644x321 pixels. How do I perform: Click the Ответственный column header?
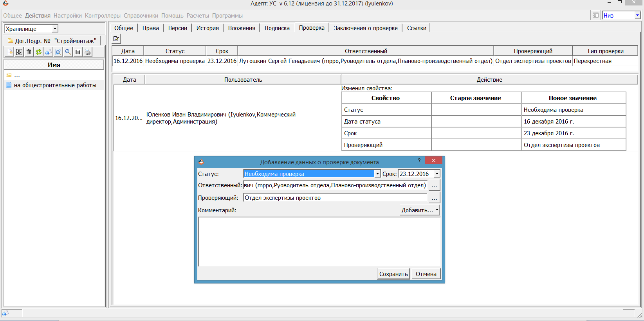(366, 51)
